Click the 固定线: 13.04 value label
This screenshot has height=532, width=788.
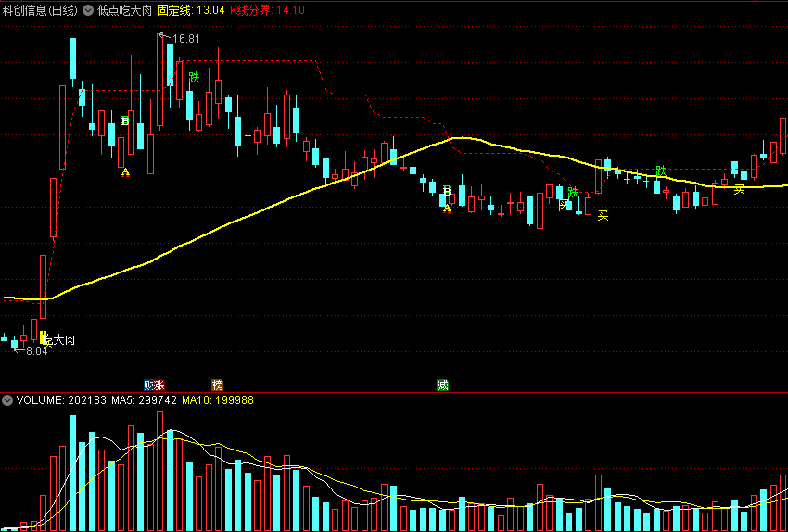click(x=190, y=10)
